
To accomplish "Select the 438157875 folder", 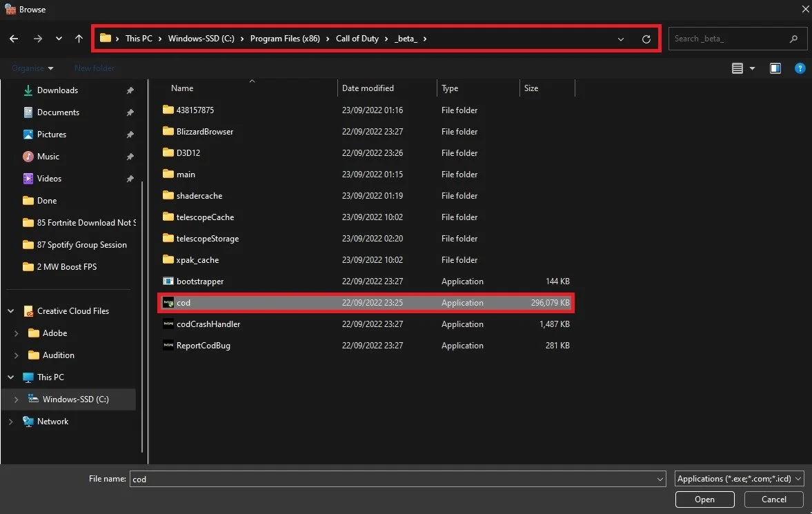I will (x=195, y=110).
